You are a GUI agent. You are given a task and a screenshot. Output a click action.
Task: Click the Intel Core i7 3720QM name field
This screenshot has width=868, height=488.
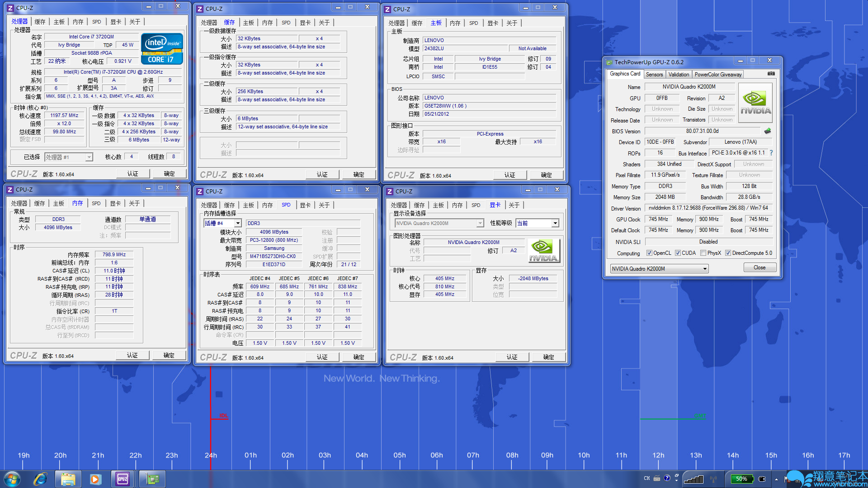[91, 37]
